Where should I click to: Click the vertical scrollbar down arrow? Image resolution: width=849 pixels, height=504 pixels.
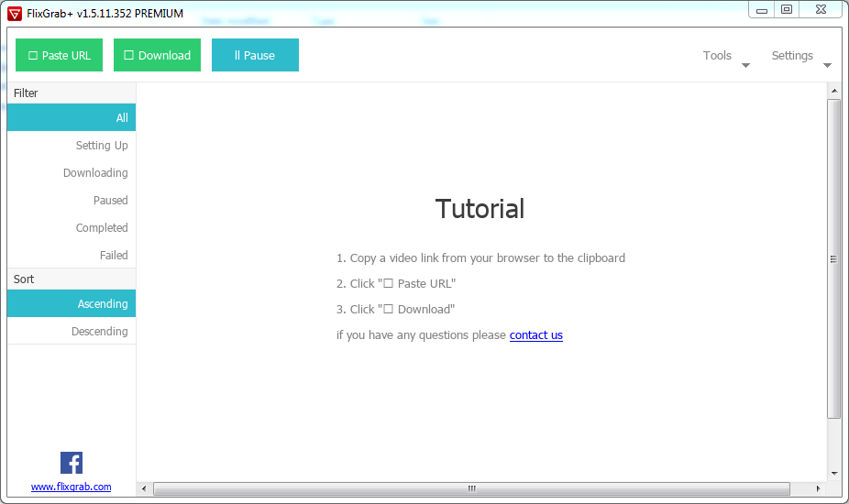click(833, 473)
